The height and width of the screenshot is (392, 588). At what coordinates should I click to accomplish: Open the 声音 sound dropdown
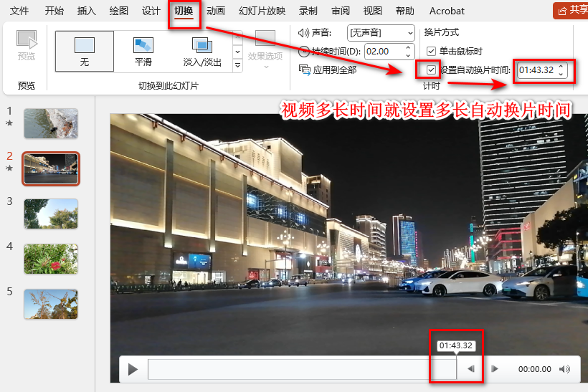[381, 33]
